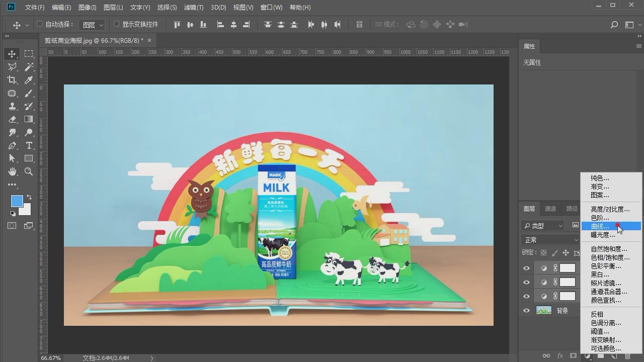Select the Eraser tool
The height and width of the screenshot is (362, 644).
click(12, 120)
